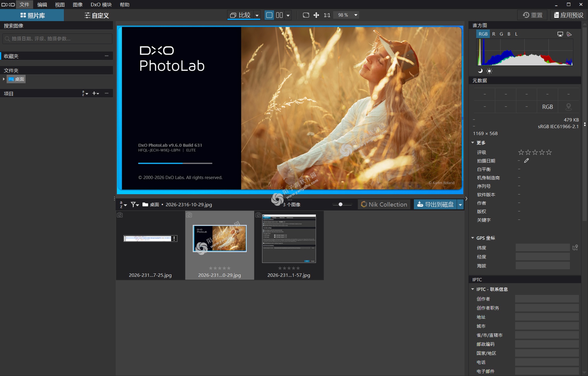This screenshot has height=376, width=588.
Task: Select the hand/pan tool icon in the toolbar
Action: click(x=316, y=15)
